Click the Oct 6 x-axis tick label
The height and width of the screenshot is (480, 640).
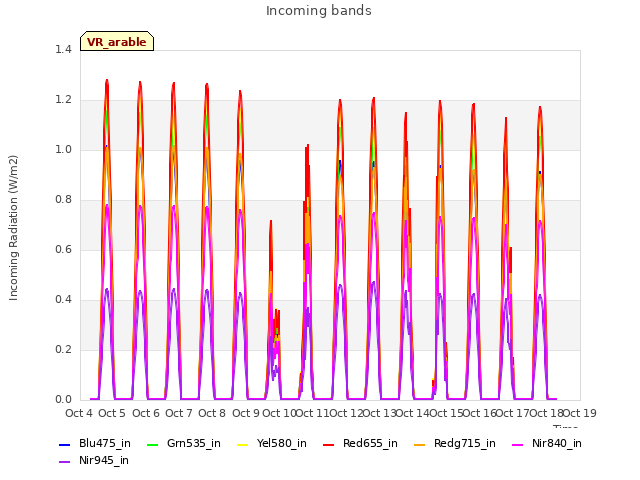146,413
